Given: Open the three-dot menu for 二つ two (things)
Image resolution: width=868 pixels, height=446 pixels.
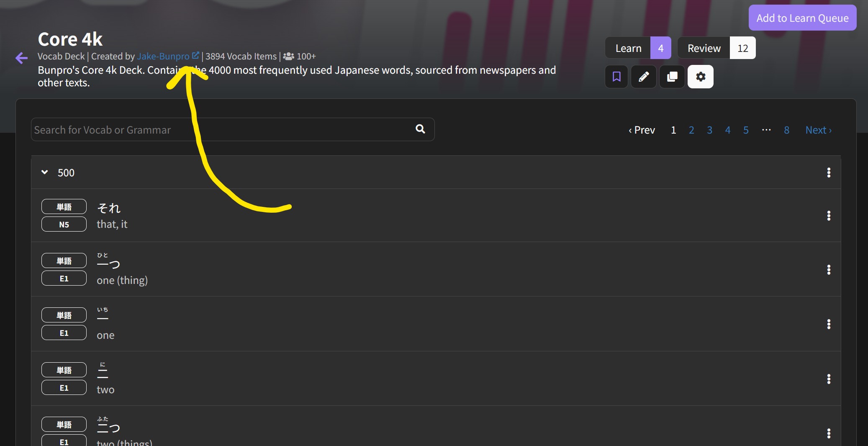Looking at the screenshot, I should [x=829, y=433].
